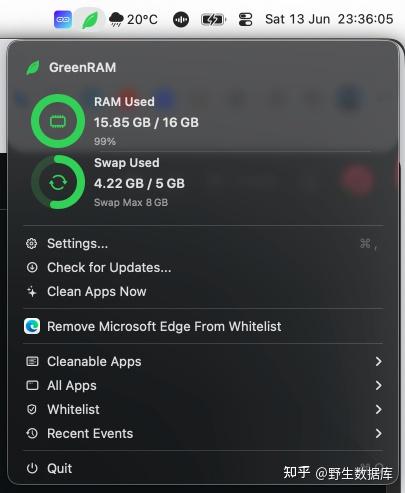The image size is (405, 493).
Task: Expand the Cleanable Apps submenu
Action: coord(203,362)
